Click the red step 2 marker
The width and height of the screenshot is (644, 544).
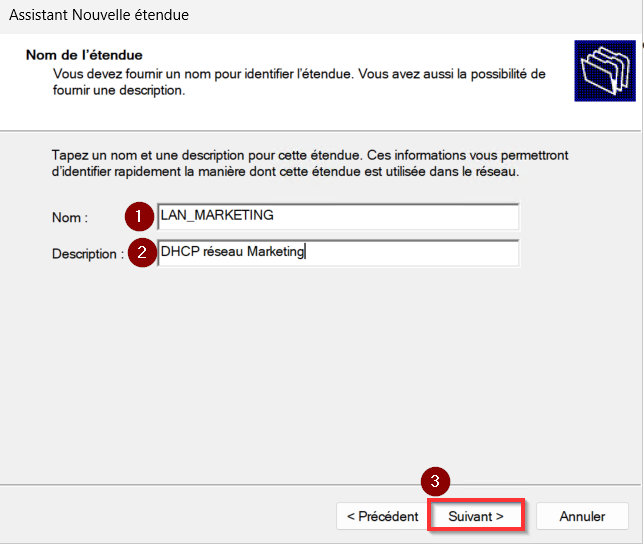click(x=142, y=252)
